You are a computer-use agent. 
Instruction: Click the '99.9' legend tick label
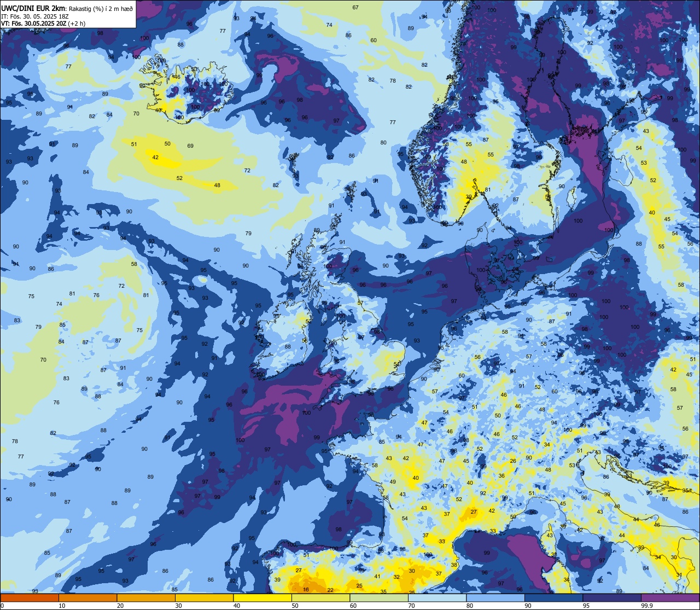647,606
